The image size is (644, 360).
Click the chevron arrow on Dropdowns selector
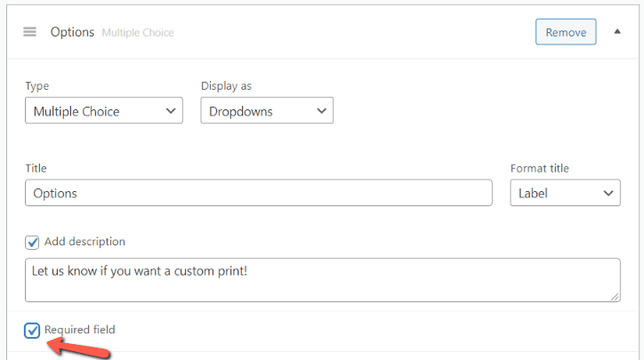pyautogui.click(x=321, y=111)
